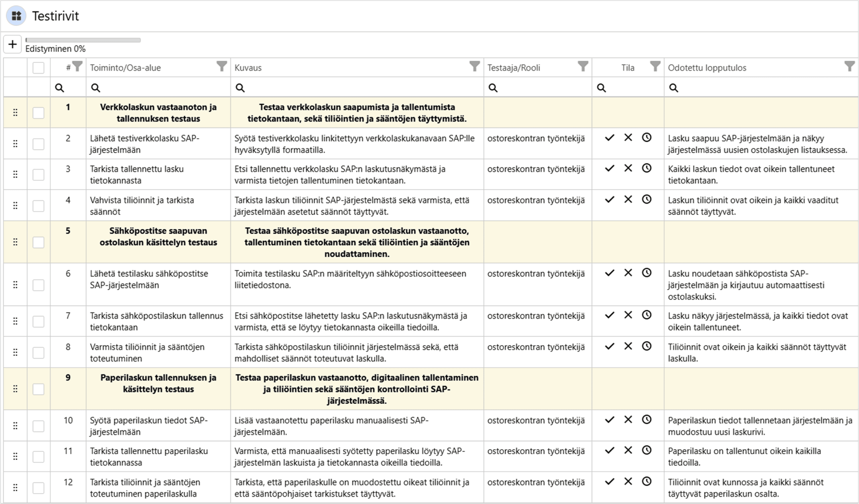The image size is (859, 504).
Task: Open the filter on the Tila column
Action: [x=655, y=66]
